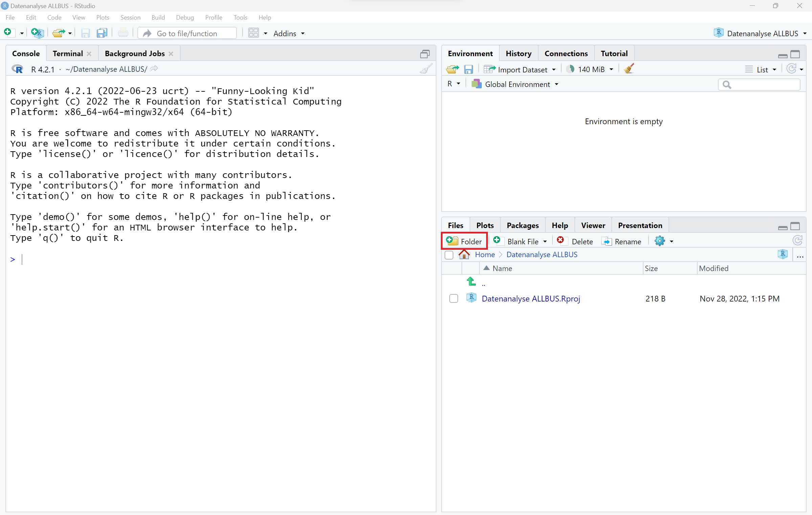Refresh the Files pane listing
Screen dimensions: 812x515
(797, 241)
